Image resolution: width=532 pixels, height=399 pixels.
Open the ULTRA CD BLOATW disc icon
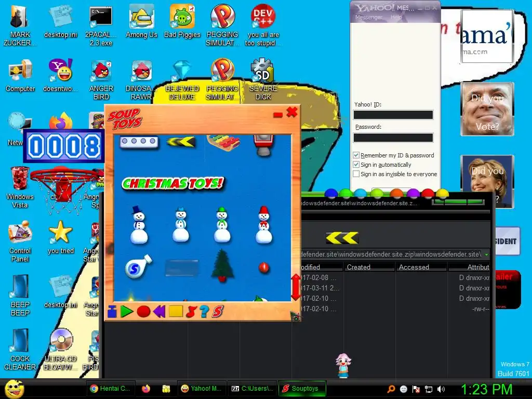point(61,350)
